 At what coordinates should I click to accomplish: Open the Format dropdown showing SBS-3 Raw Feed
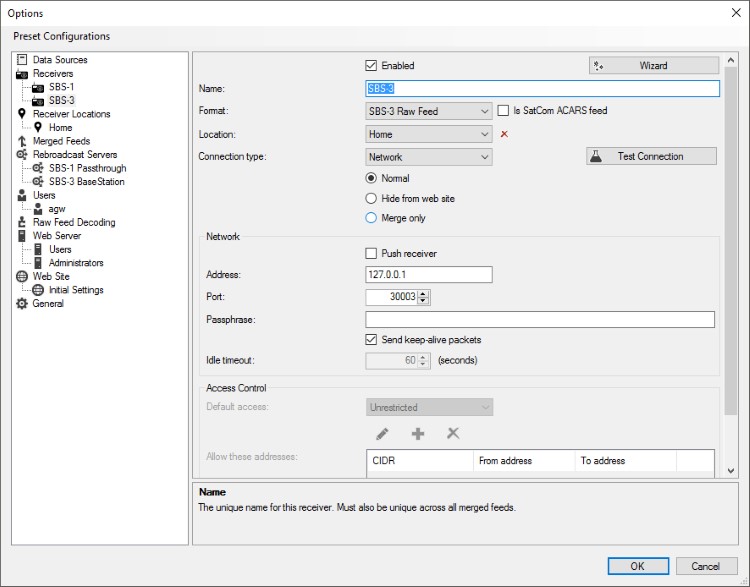429,111
